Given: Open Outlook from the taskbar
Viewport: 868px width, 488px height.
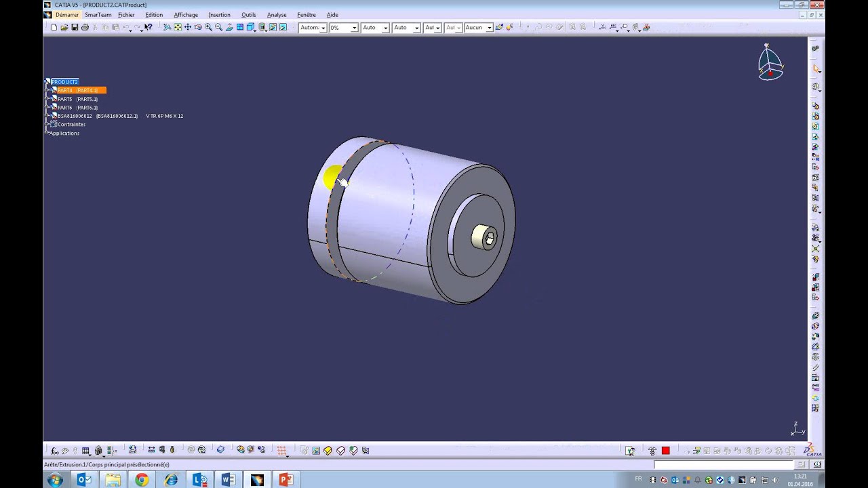Looking at the screenshot, I should (x=84, y=480).
